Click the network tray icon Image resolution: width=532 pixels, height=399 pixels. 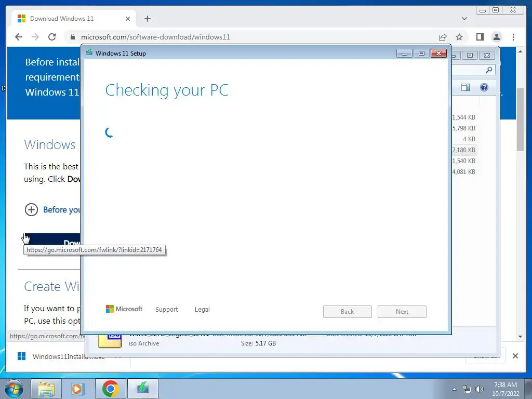467,389
